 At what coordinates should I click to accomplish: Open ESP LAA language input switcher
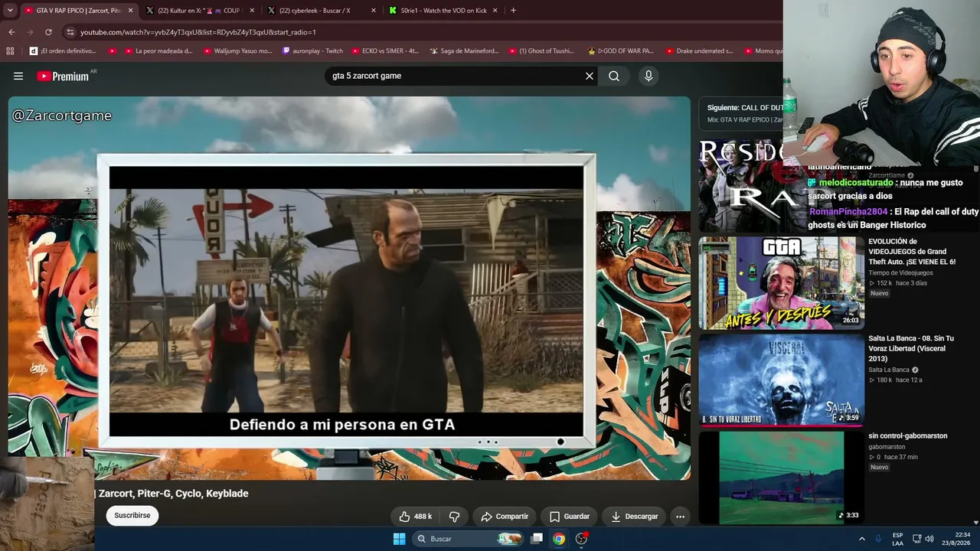coord(897,539)
